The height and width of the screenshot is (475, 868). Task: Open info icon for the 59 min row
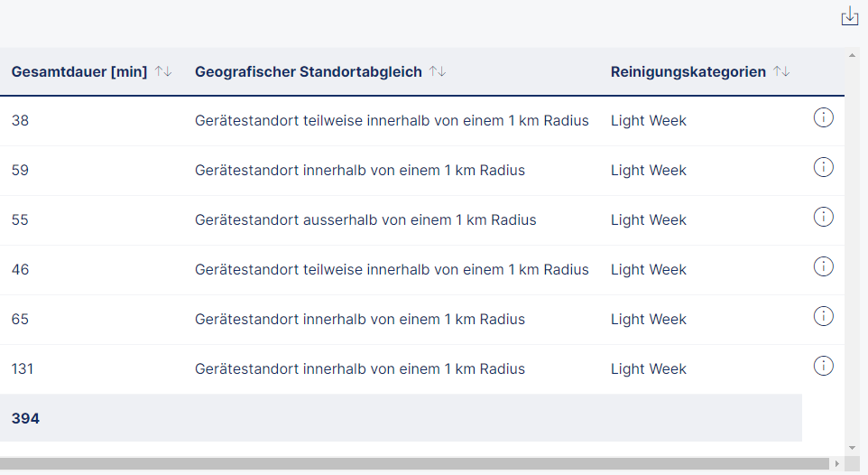pyautogui.click(x=823, y=167)
